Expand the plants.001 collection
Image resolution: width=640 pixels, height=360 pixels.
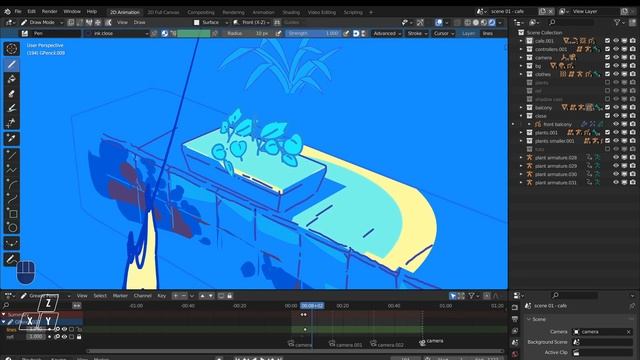pyautogui.click(x=521, y=132)
